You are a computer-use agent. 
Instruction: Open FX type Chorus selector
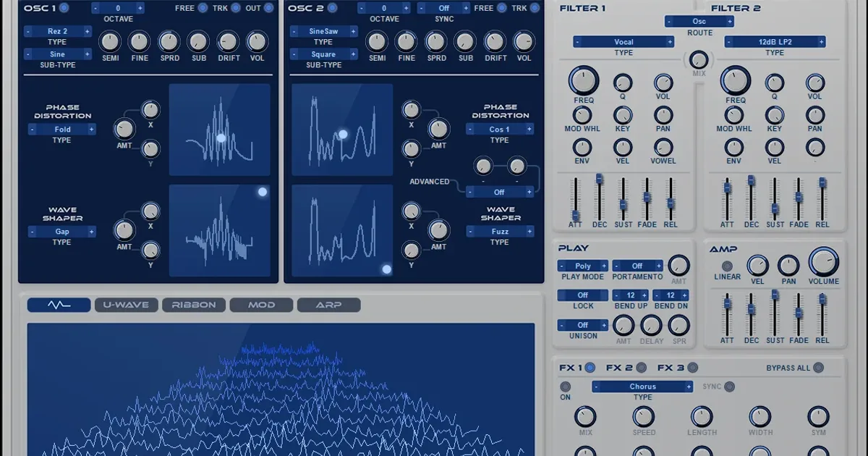click(x=642, y=387)
